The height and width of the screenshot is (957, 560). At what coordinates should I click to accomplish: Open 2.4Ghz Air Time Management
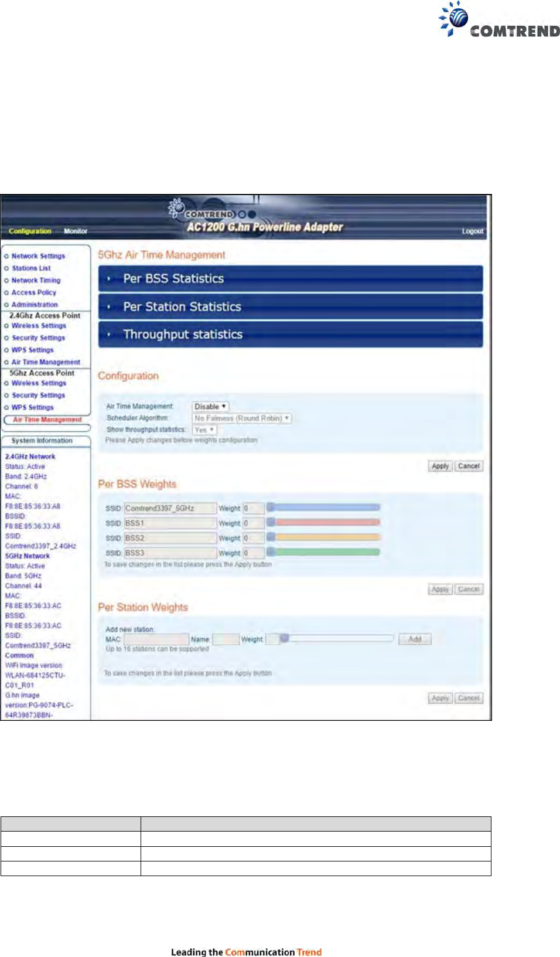tap(46, 362)
